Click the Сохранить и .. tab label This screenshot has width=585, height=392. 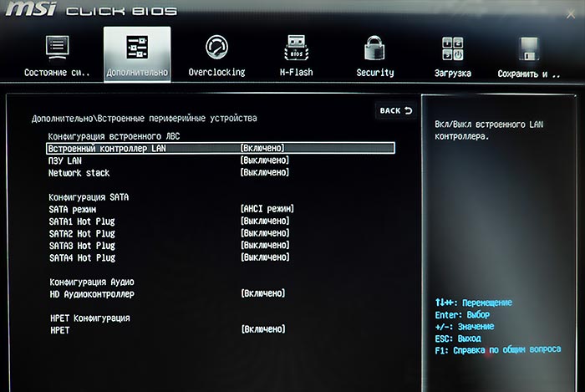(x=529, y=74)
